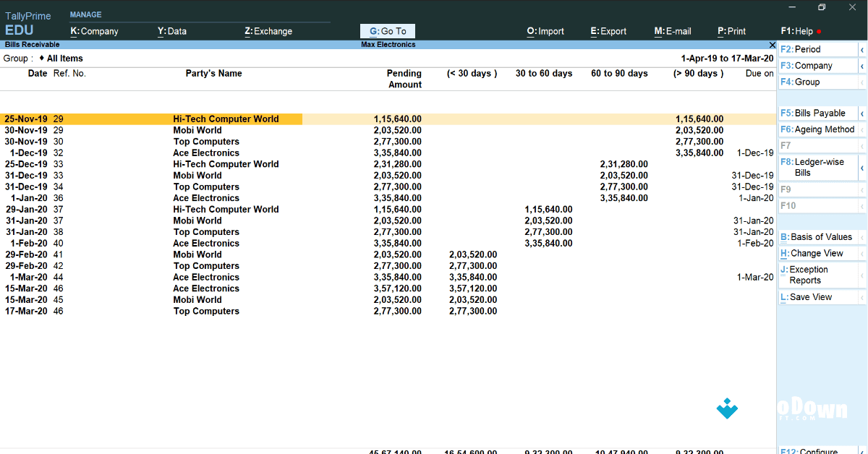868x454 pixels.
Task: Open the Z: Exchange menu
Action: [x=268, y=31]
